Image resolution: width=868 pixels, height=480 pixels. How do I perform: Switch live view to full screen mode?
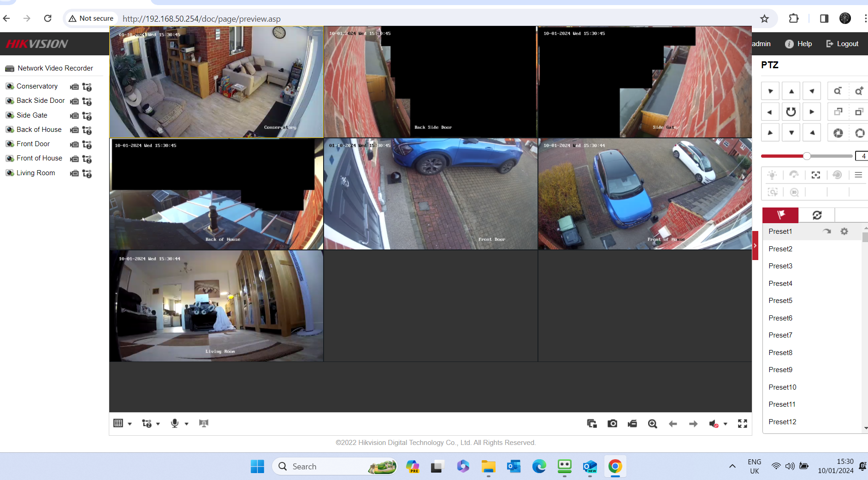click(742, 423)
